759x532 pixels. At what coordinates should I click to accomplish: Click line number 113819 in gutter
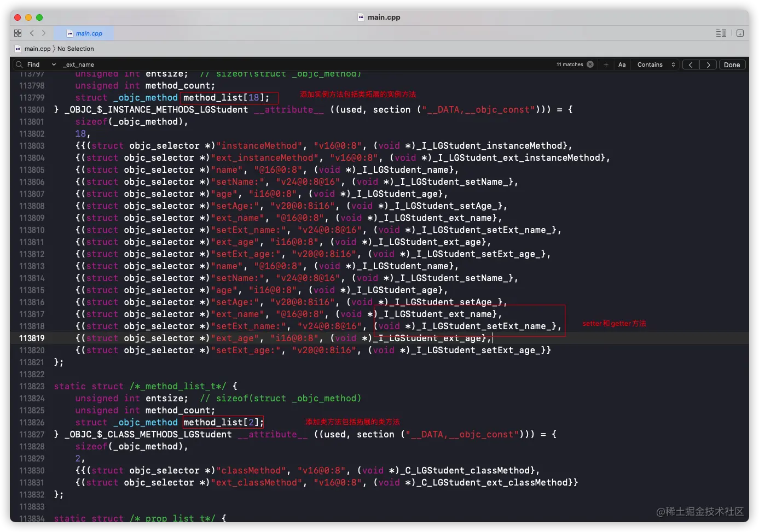(32, 338)
